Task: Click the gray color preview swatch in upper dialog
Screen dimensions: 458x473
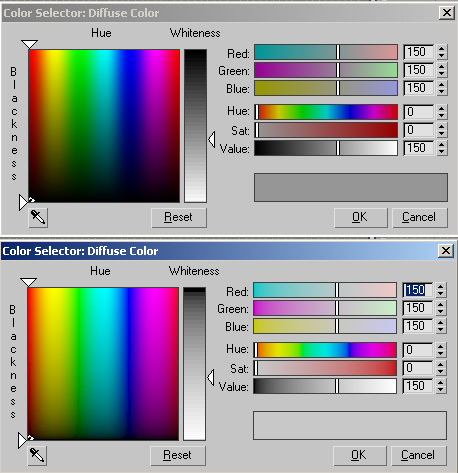Action: pyautogui.click(x=351, y=187)
